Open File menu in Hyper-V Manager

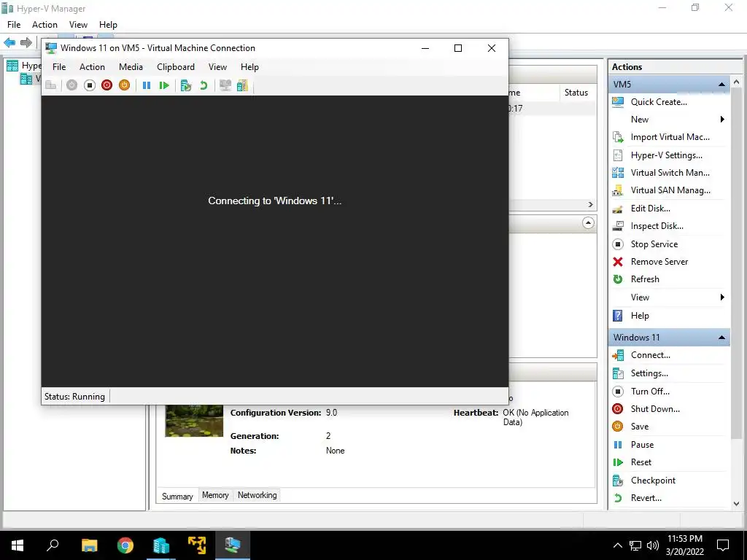pos(14,25)
